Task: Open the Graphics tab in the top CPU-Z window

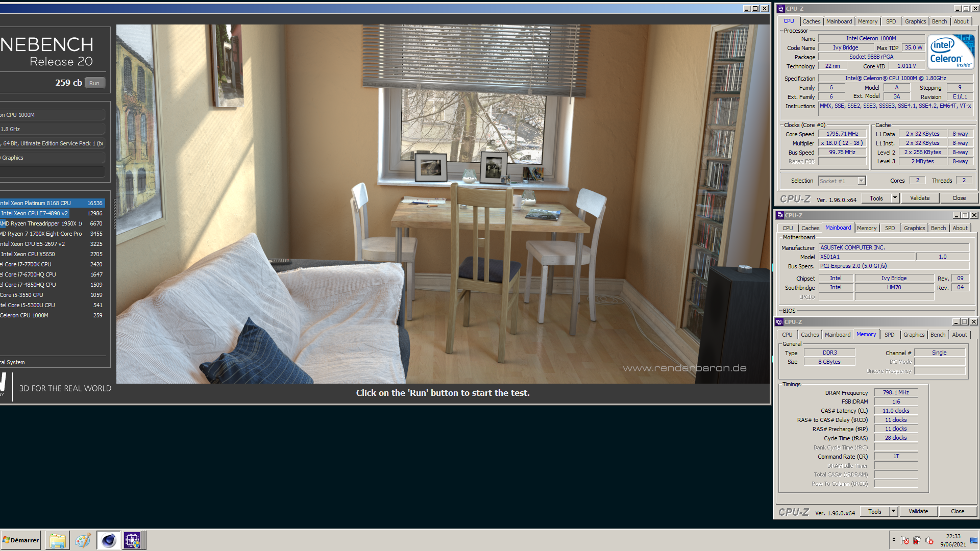Action: (x=915, y=21)
